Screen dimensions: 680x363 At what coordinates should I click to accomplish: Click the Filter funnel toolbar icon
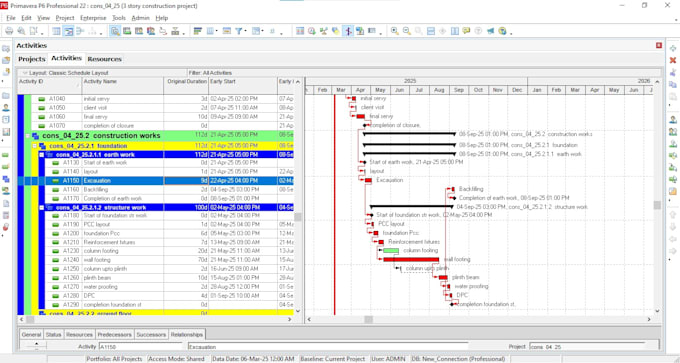point(238,31)
